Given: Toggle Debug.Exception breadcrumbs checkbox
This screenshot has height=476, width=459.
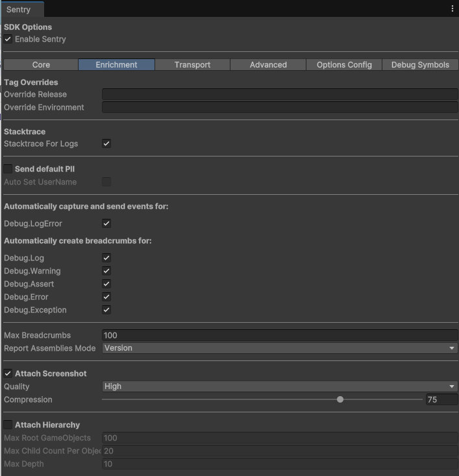Looking at the screenshot, I should pyautogui.click(x=106, y=310).
